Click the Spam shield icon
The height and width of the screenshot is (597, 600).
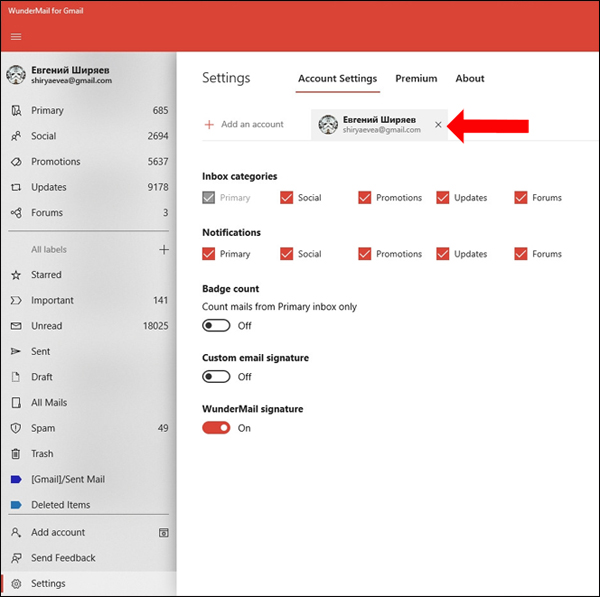tap(16, 428)
